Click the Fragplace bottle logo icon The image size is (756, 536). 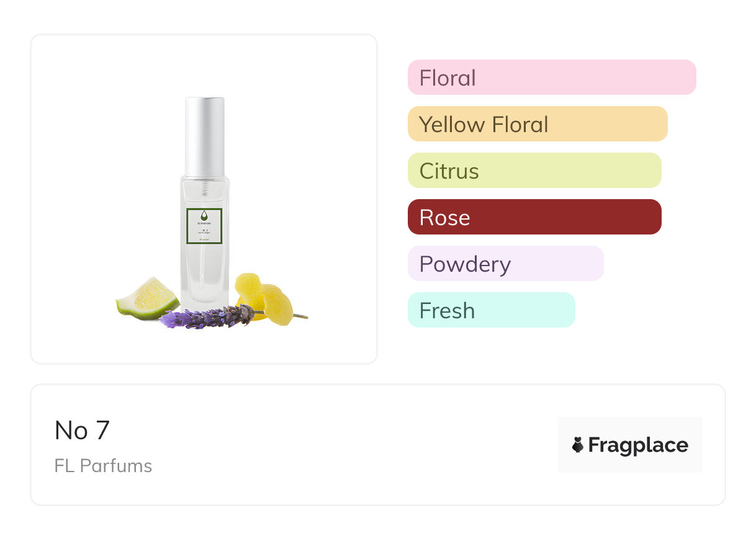[x=578, y=445]
